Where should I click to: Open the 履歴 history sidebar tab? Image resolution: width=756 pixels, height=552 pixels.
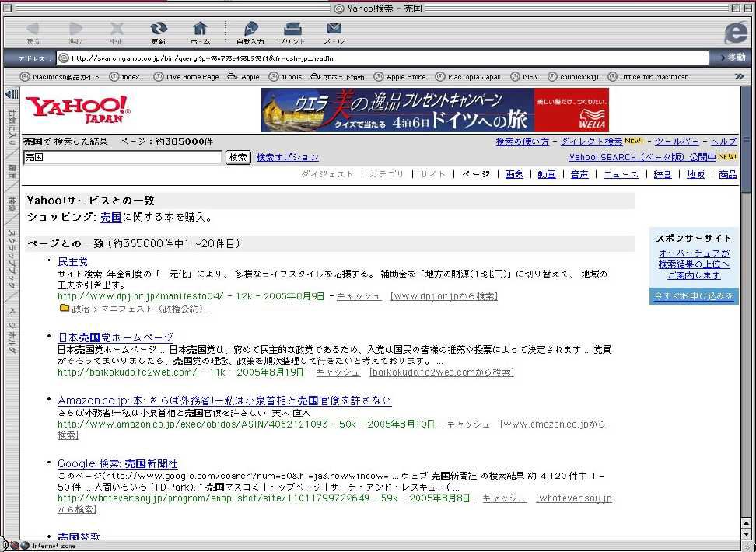pyautogui.click(x=11, y=170)
